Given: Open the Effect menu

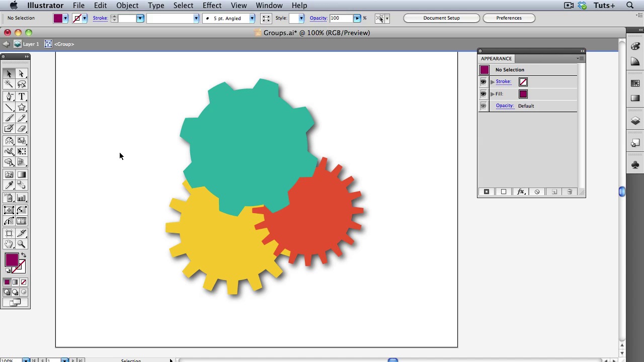Looking at the screenshot, I should tap(212, 6).
